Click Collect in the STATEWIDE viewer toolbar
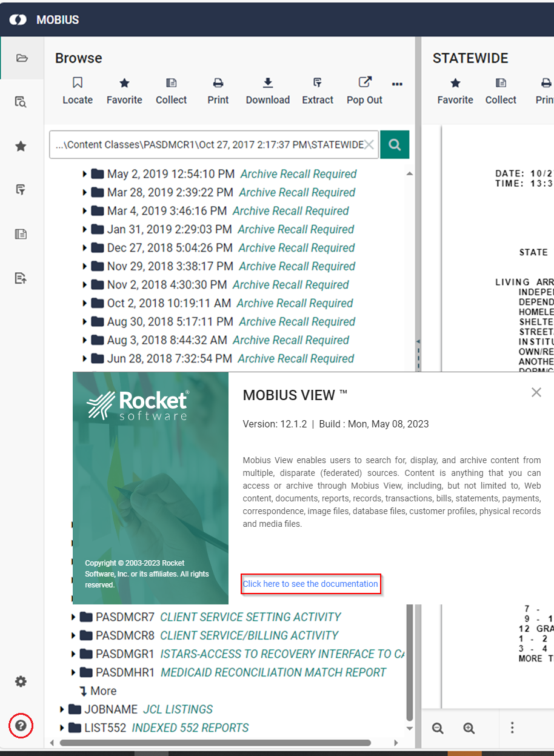Viewport: 554px width, 756px height. [501, 91]
